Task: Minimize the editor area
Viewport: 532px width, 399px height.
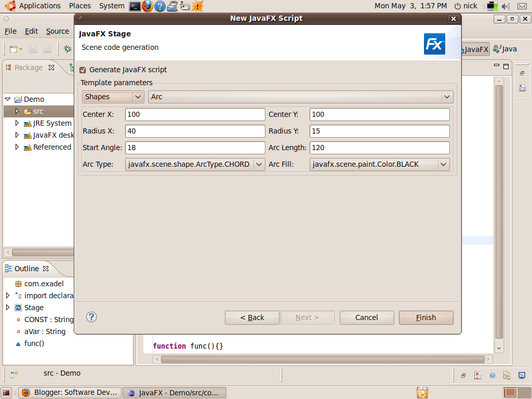Action: (x=497, y=65)
